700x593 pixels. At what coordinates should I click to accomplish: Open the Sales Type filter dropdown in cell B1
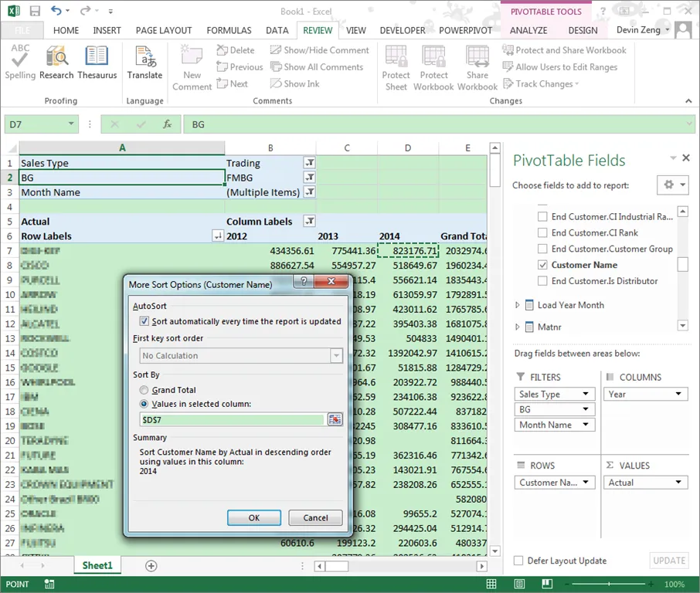[309, 163]
